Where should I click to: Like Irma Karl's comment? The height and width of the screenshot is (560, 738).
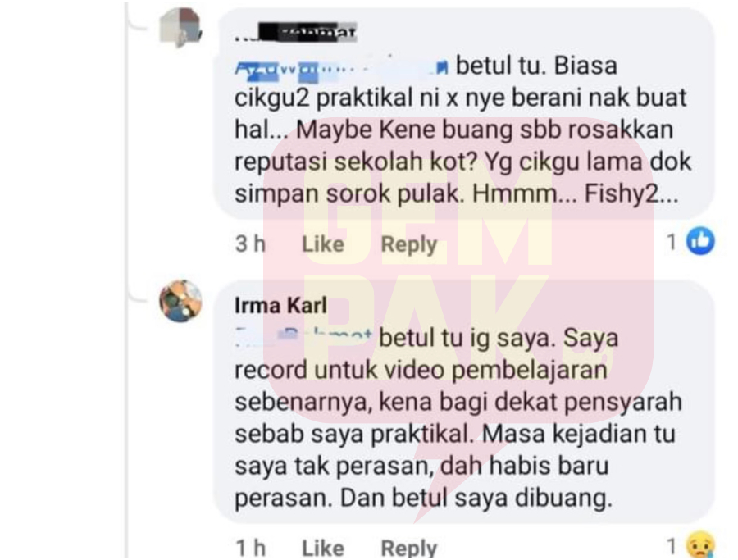[323, 549]
